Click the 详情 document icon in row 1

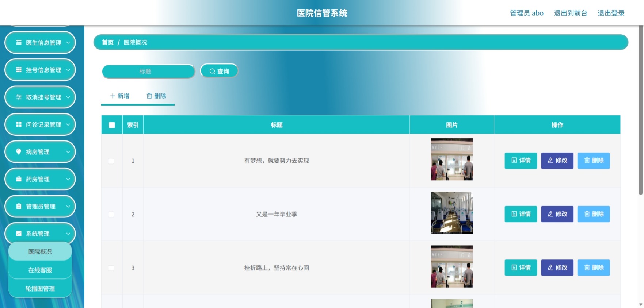514,161
